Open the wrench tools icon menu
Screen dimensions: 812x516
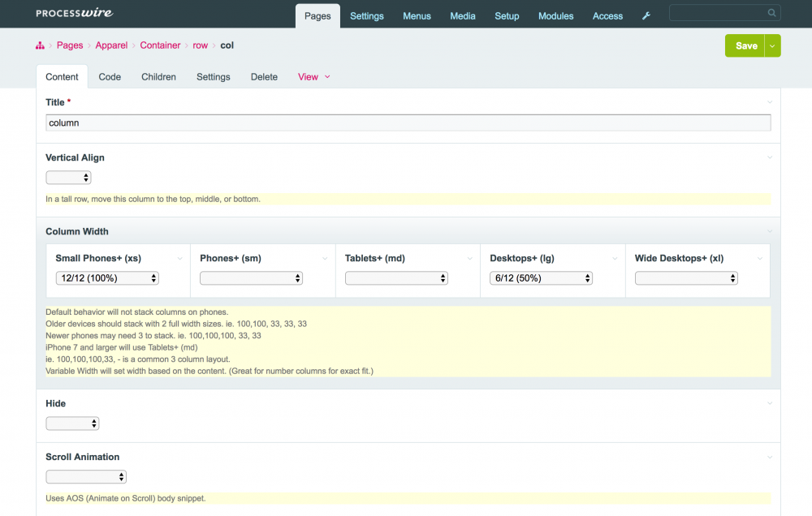click(646, 16)
